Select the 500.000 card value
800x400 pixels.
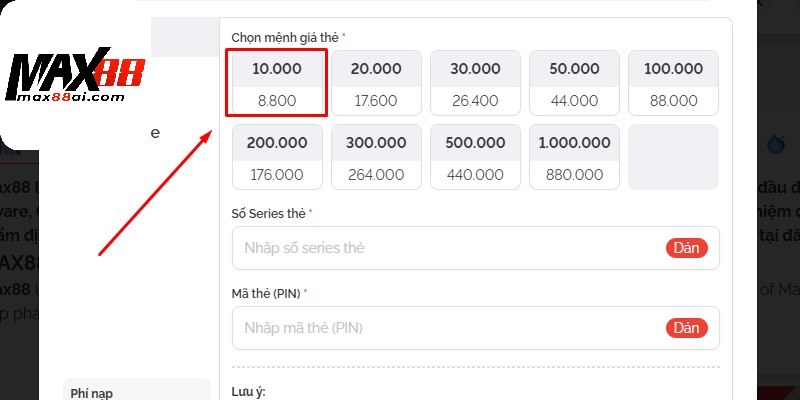coord(475,157)
